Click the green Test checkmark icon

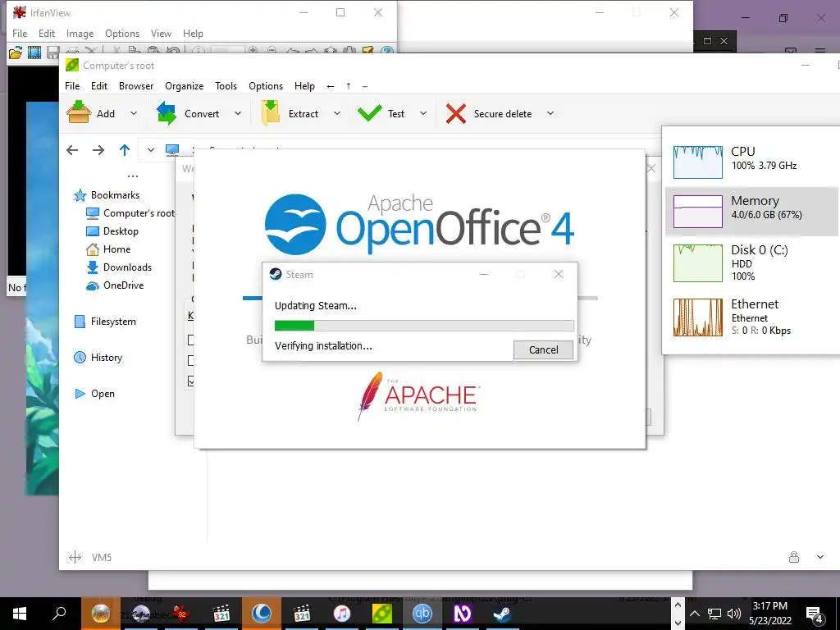370,113
